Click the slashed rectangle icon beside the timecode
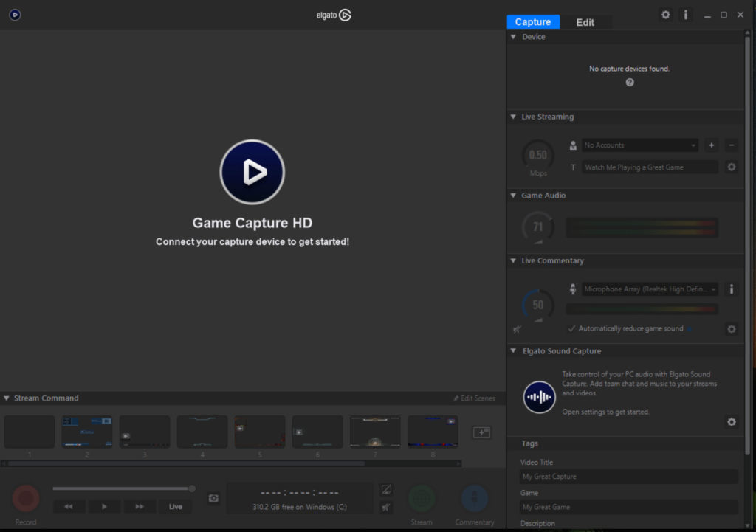The width and height of the screenshot is (756, 532). pos(386,490)
